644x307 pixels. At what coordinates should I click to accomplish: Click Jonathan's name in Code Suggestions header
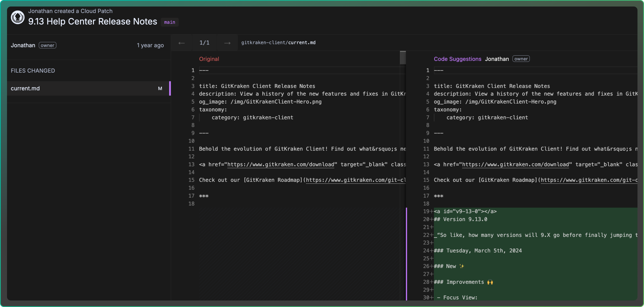point(497,59)
